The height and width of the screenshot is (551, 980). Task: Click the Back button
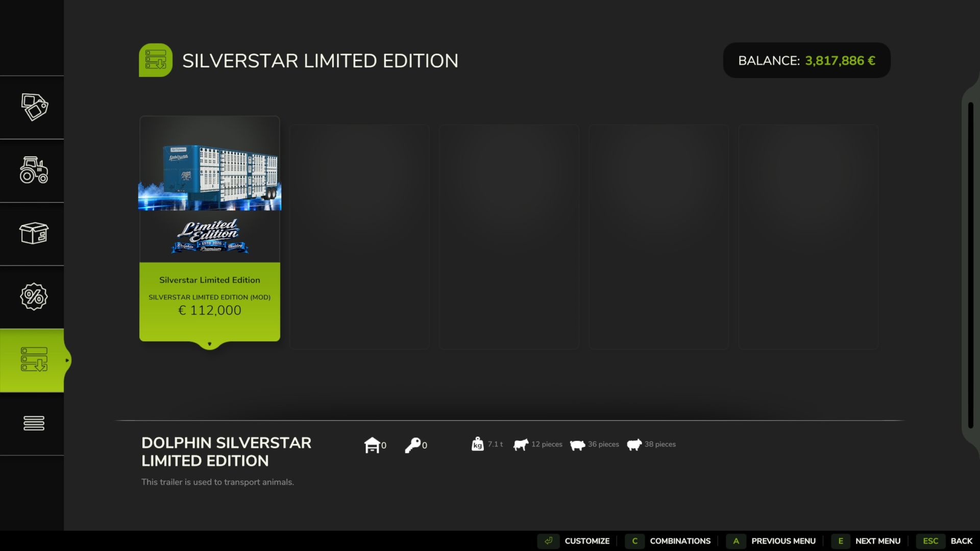[962, 541]
